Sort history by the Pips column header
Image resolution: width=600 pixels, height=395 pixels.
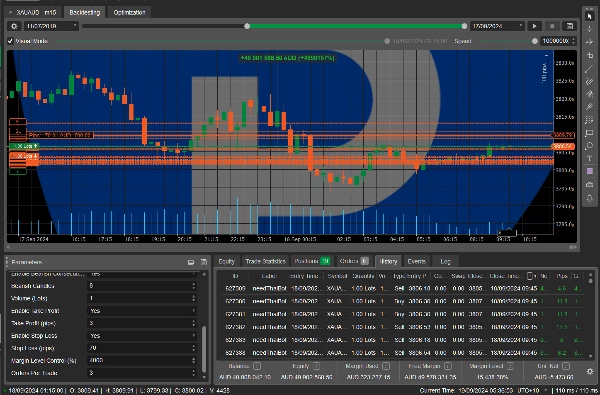pos(561,276)
